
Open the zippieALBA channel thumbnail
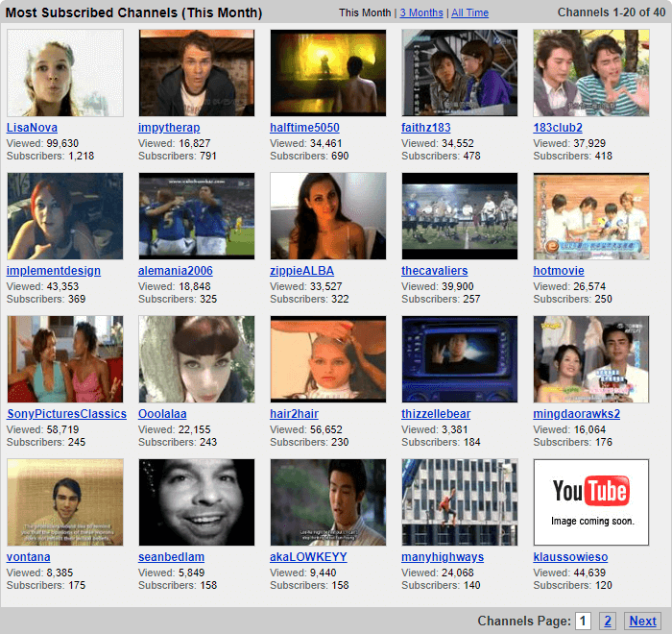(x=328, y=216)
